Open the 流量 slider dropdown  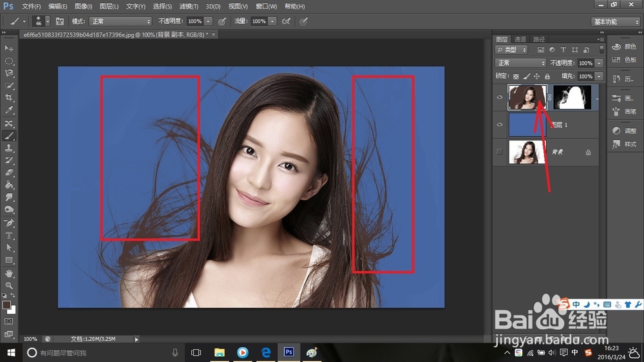click(272, 21)
